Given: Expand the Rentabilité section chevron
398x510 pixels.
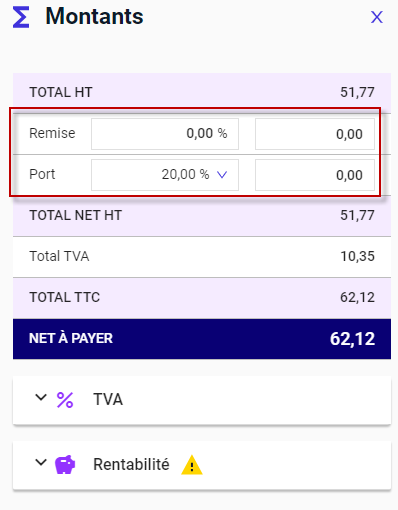Looking at the screenshot, I should coord(41,462).
